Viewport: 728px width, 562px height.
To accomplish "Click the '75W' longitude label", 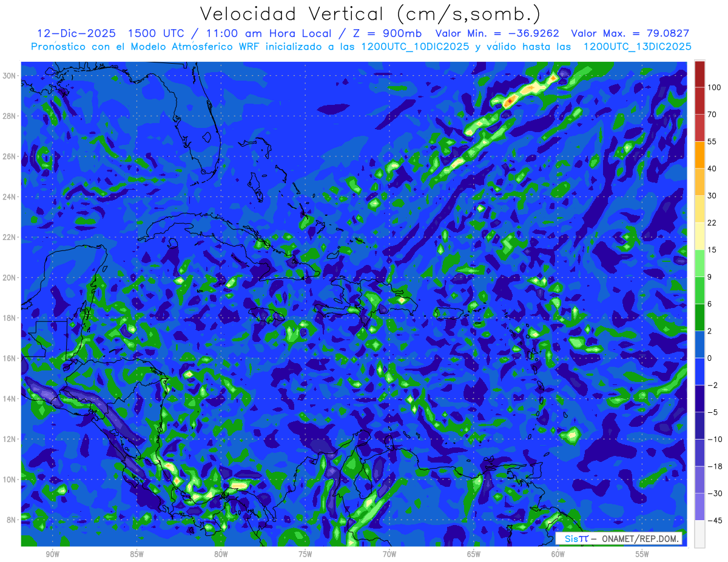I will (305, 555).
